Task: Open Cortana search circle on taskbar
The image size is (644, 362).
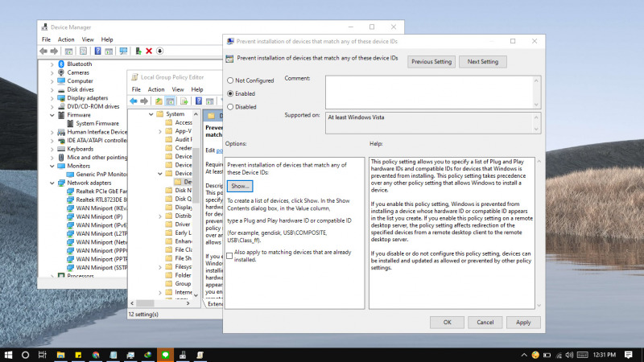Action: [25, 355]
